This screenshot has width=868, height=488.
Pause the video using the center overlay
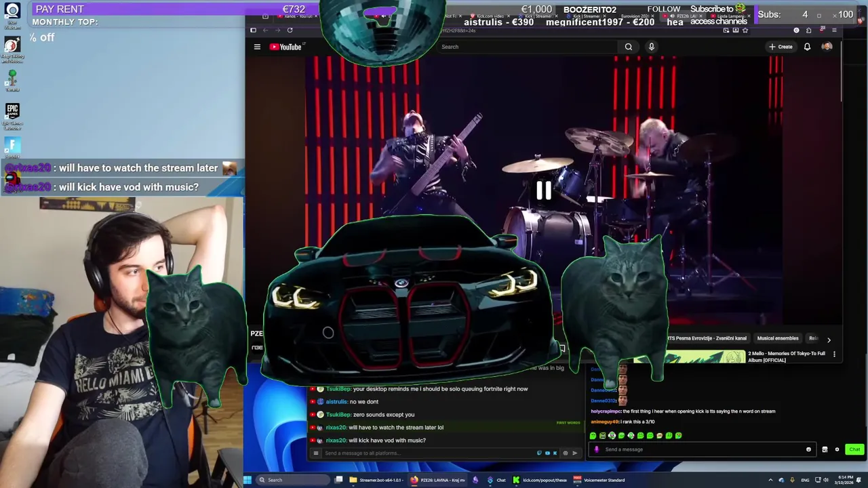coord(543,190)
